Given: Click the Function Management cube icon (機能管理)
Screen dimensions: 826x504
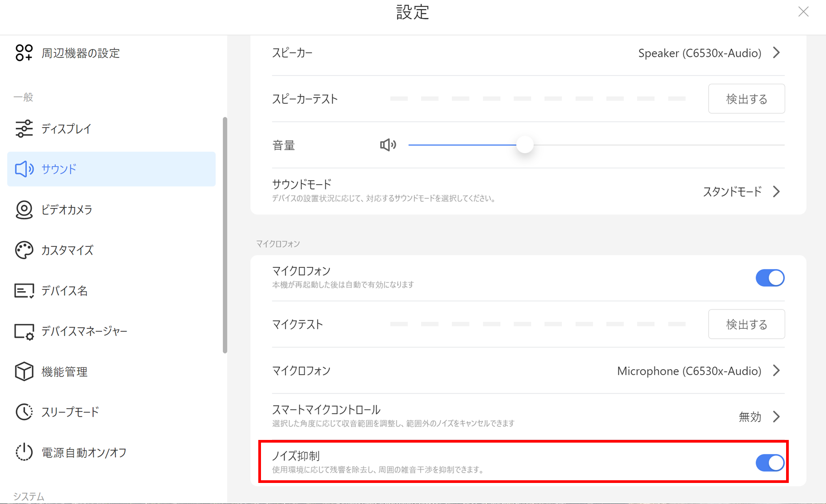Looking at the screenshot, I should 24,371.
